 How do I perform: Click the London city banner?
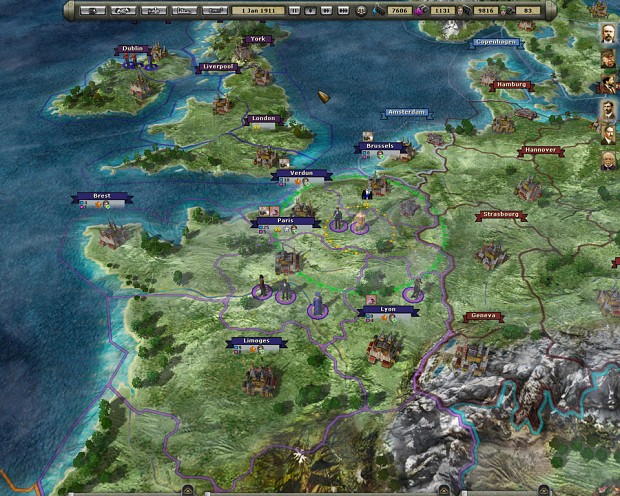pos(264,118)
